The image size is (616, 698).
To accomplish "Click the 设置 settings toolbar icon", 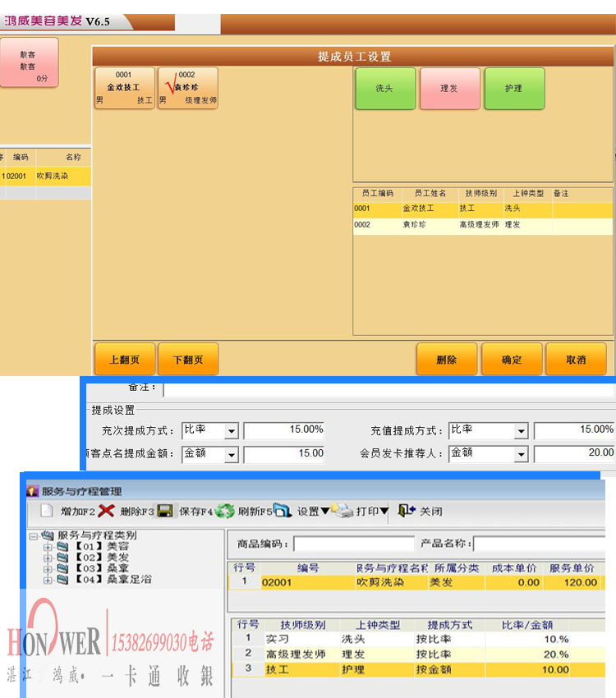I will pos(283,510).
